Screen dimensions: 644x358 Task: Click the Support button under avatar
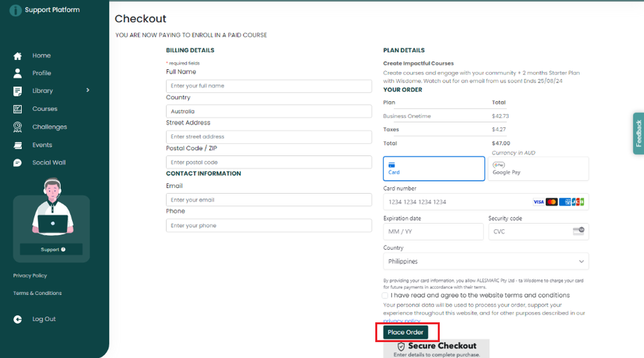[x=51, y=250]
